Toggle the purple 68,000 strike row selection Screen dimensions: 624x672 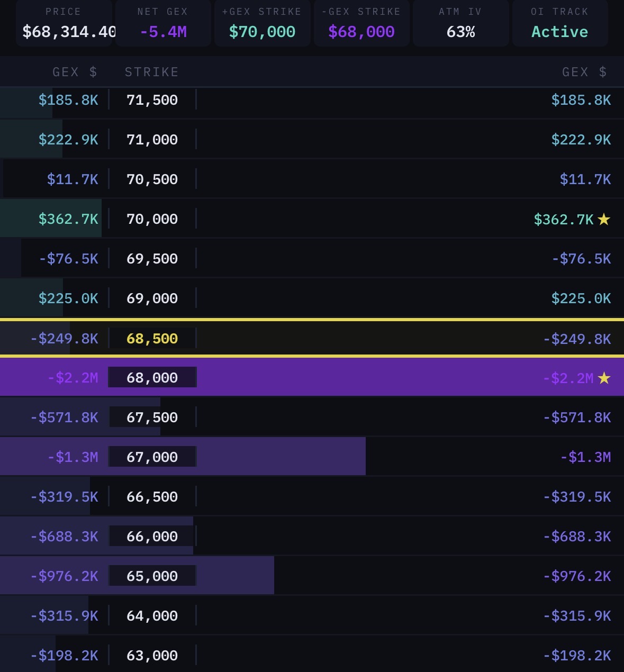pyautogui.click(x=312, y=377)
